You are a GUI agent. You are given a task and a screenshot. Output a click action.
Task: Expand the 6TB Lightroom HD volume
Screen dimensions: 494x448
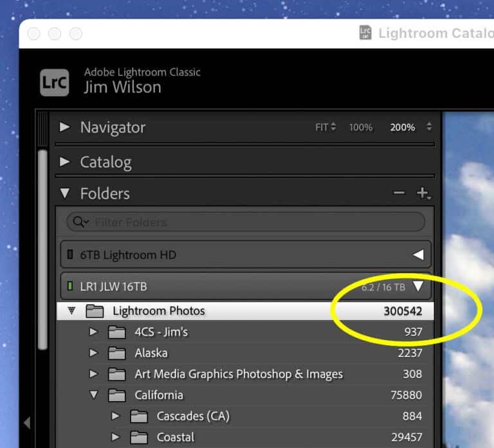[x=418, y=255]
